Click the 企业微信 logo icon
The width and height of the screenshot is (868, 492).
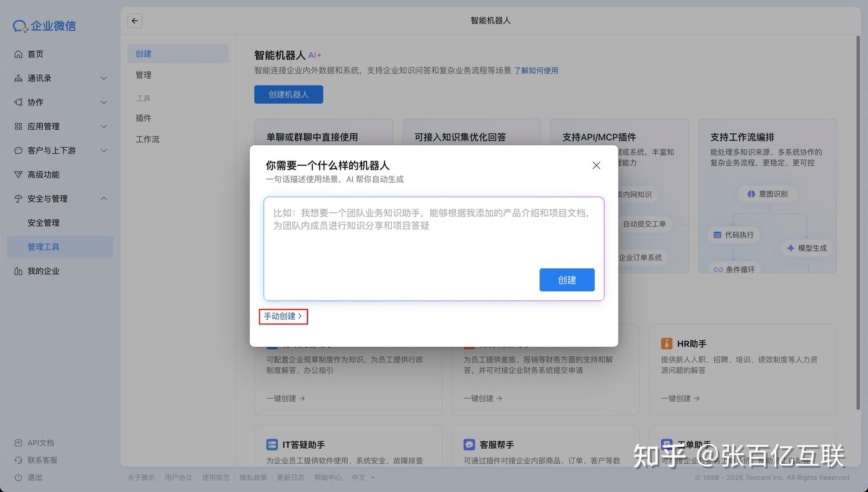click(19, 25)
